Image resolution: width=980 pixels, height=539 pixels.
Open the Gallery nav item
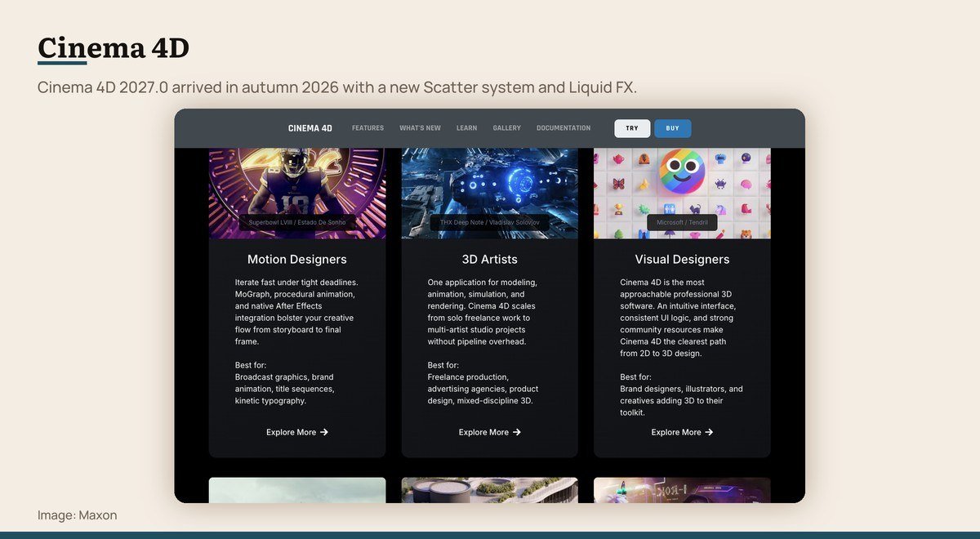click(x=506, y=128)
